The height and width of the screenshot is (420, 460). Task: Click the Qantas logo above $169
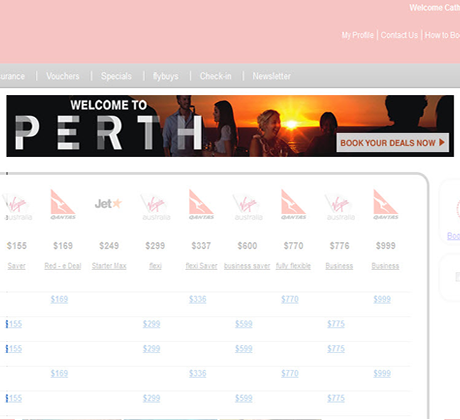coord(63,204)
